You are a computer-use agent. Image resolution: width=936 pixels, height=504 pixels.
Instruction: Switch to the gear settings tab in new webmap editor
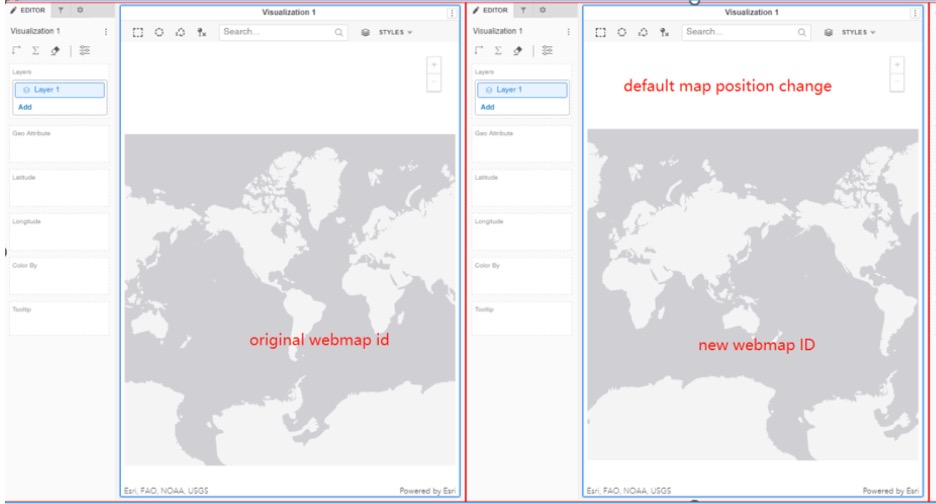(543, 9)
